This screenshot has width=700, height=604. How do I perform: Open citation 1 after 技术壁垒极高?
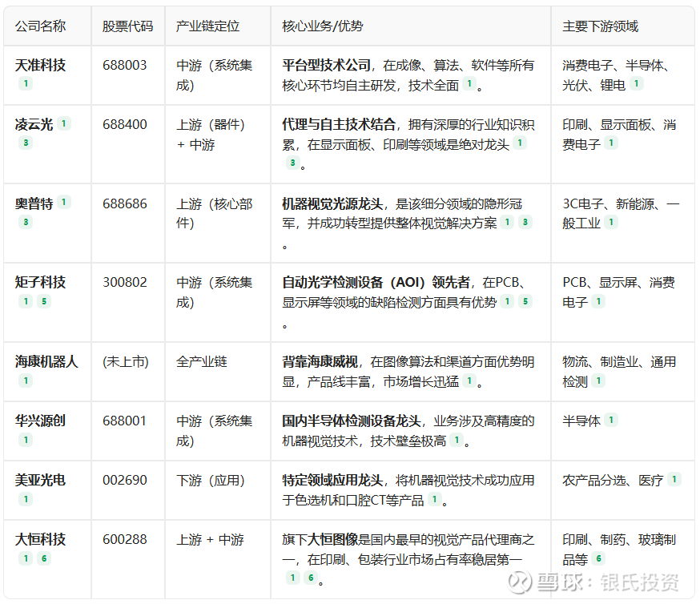click(457, 440)
